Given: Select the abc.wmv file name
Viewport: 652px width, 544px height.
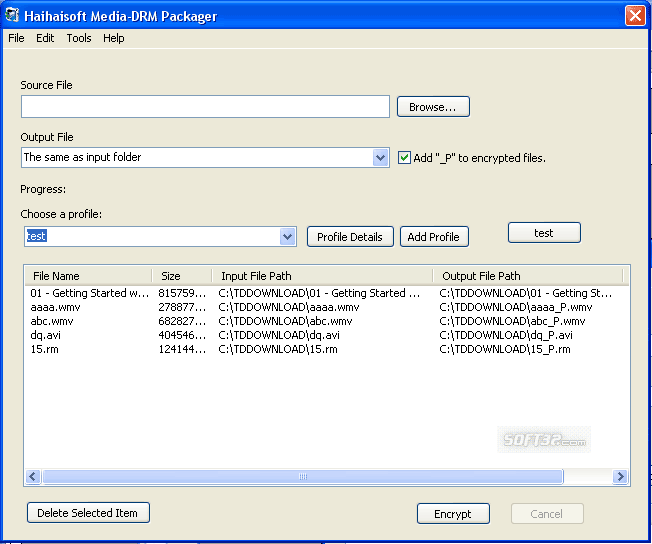Looking at the screenshot, I should (x=52, y=321).
